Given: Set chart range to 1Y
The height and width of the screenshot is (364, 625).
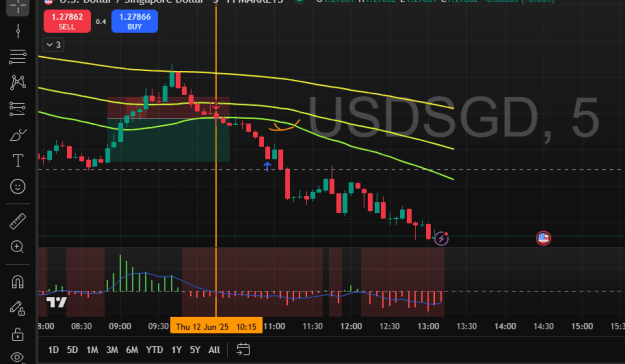Looking at the screenshot, I should (176, 350).
